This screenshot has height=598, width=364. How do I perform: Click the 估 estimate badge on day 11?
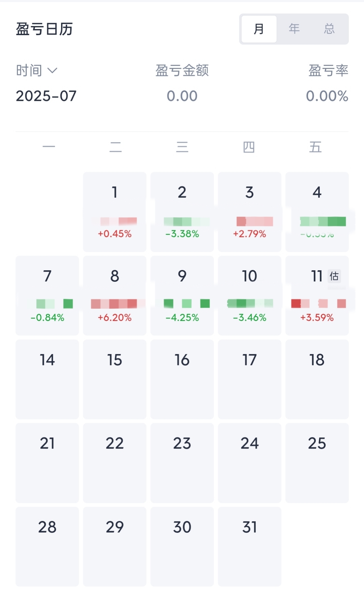click(x=334, y=276)
